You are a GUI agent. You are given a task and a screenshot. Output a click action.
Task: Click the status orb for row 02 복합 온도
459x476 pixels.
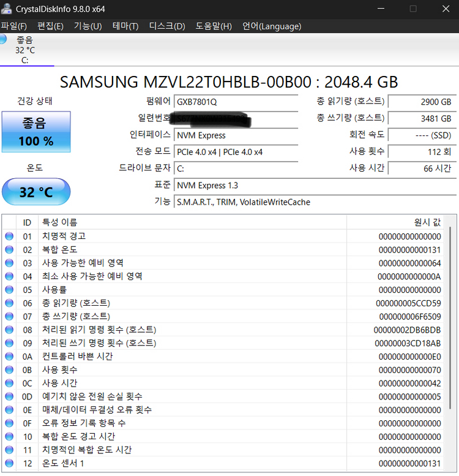point(9,249)
